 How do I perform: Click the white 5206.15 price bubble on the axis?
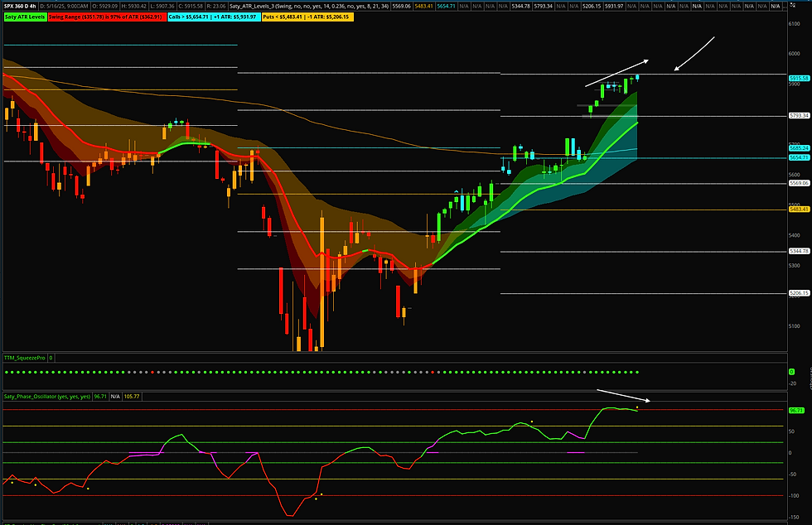point(799,293)
